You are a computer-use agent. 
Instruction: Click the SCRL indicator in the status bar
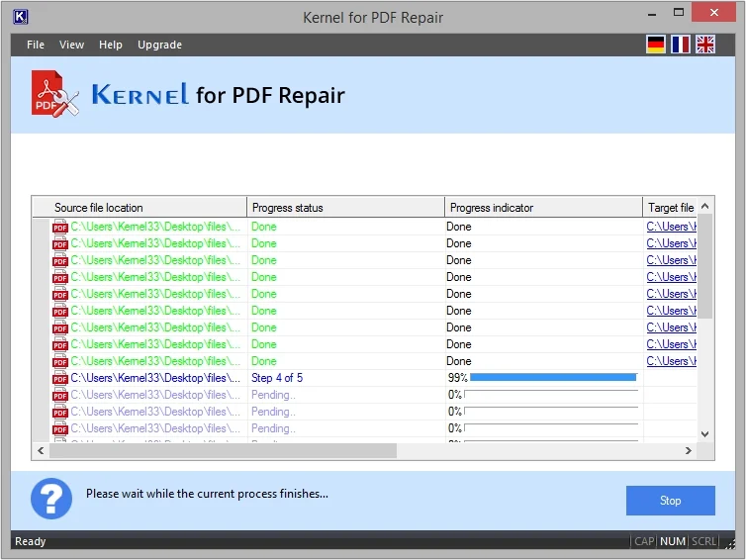pos(703,541)
